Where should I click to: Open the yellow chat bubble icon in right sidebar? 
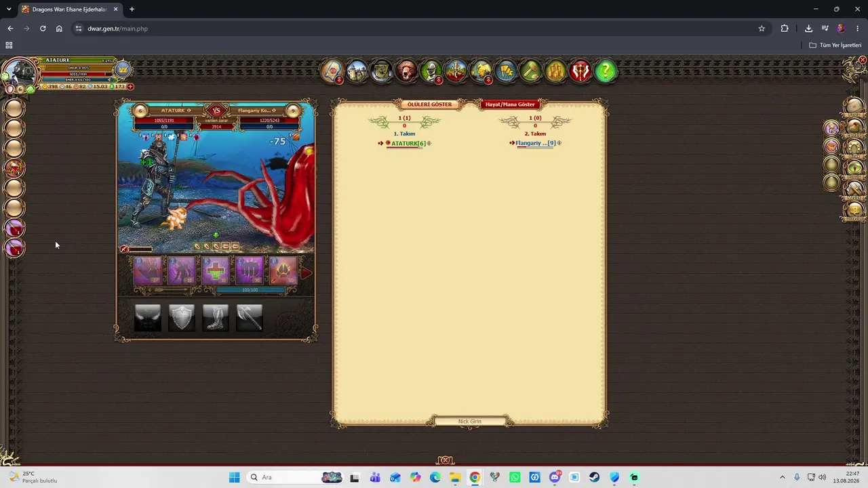click(854, 210)
